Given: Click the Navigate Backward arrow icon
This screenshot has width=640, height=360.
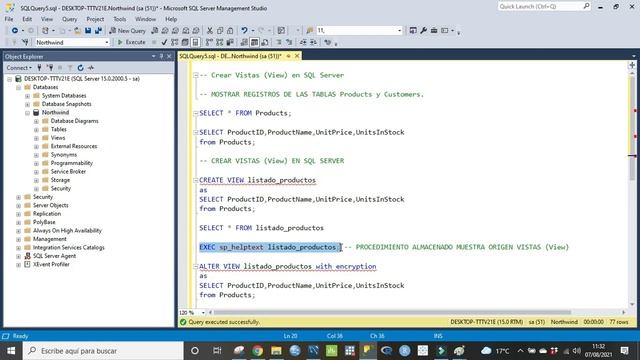Looking at the screenshot, I should pyautogui.click(x=15, y=31).
